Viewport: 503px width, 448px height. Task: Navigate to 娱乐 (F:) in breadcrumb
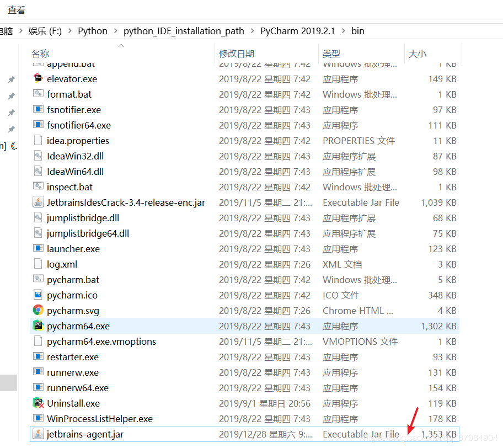point(45,31)
